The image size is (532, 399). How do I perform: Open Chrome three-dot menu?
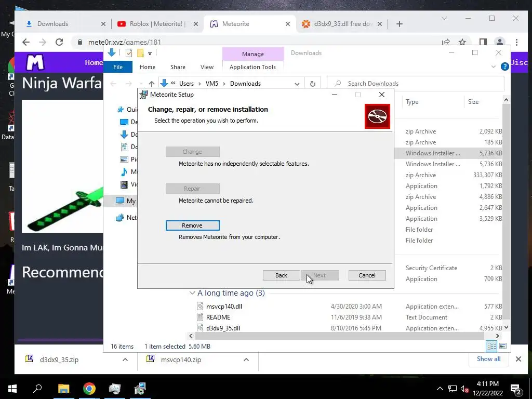(x=516, y=42)
